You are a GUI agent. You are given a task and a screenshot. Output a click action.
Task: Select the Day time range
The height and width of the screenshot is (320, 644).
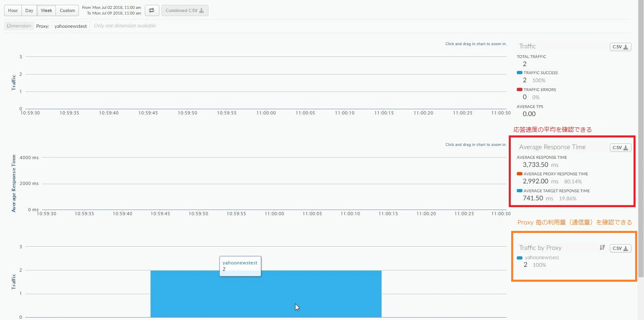[x=29, y=10]
